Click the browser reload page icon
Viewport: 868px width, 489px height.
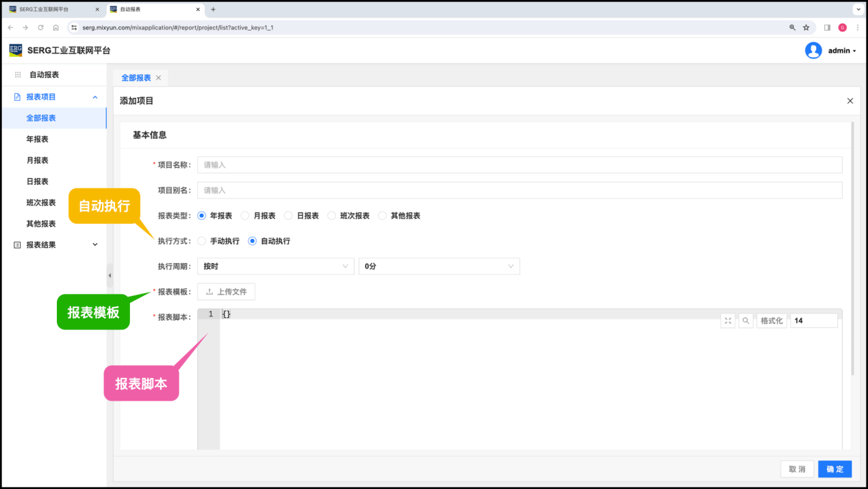pyautogui.click(x=40, y=27)
